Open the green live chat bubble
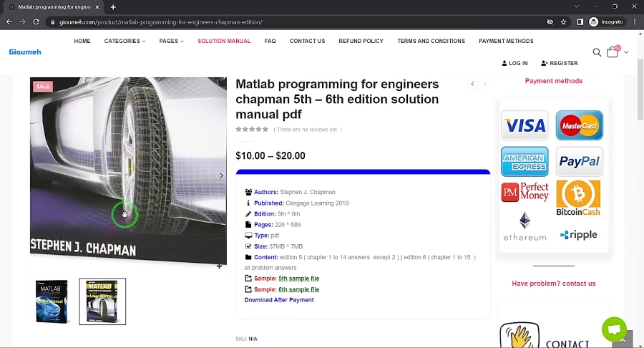644x348 pixels. 614,329
